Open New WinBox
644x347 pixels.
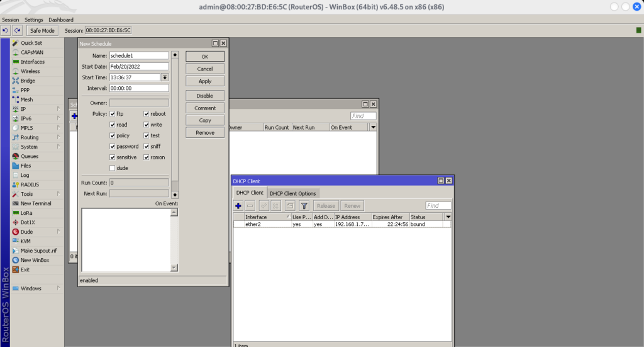[35, 260]
